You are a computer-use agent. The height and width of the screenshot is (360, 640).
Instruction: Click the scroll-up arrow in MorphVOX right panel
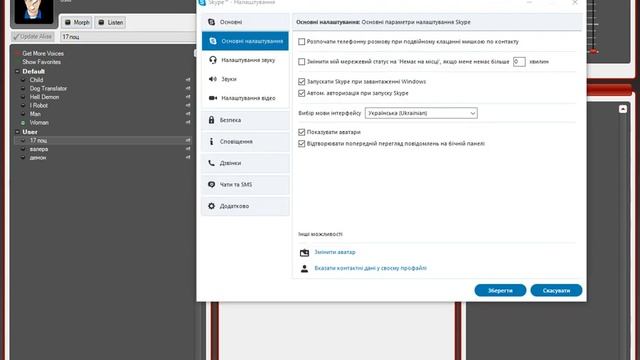pos(622,109)
